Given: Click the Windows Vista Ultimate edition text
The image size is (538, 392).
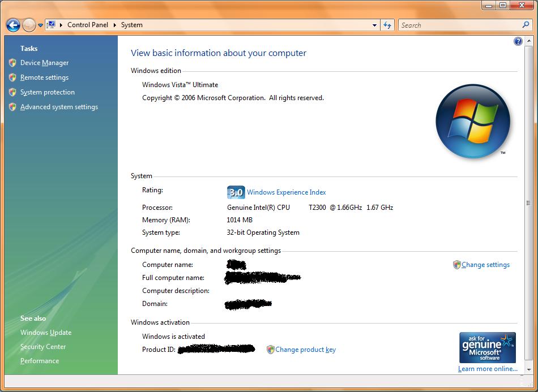Looking at the screenshot, I should [x=180, y=85].
